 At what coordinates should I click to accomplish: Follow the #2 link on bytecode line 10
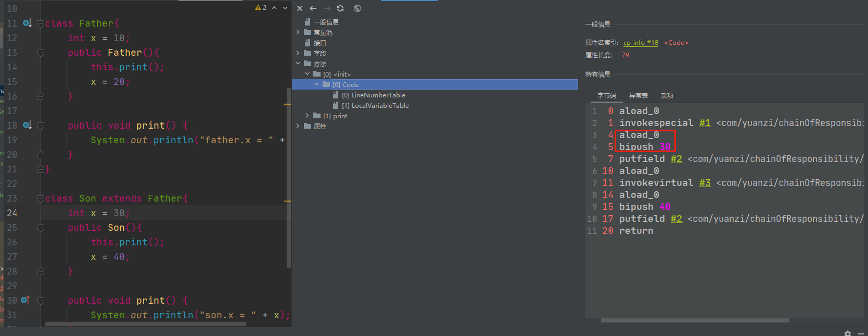[676, 219]
